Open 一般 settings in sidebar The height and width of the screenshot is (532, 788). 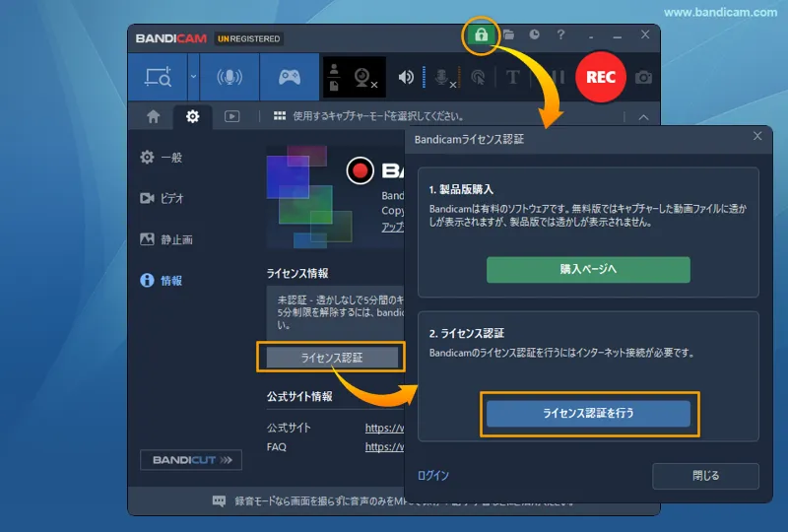[161, 158]
